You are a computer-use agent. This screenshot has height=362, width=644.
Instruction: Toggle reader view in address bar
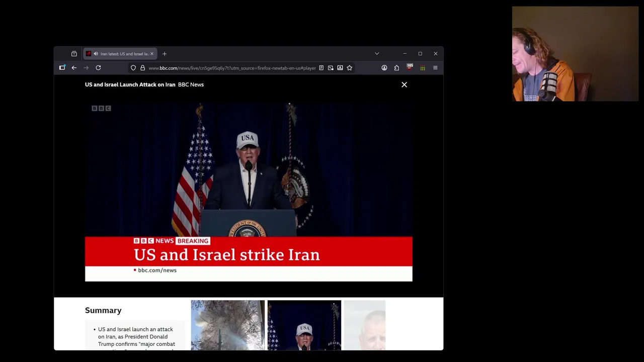pos(321,68)
